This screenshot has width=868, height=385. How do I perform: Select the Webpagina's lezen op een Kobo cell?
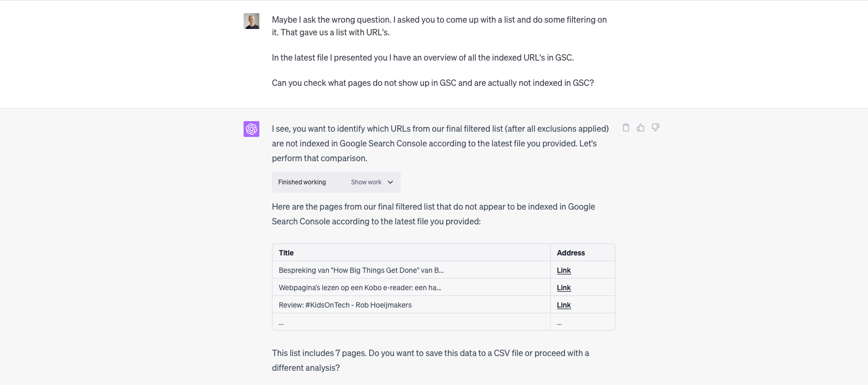[360, 288]
